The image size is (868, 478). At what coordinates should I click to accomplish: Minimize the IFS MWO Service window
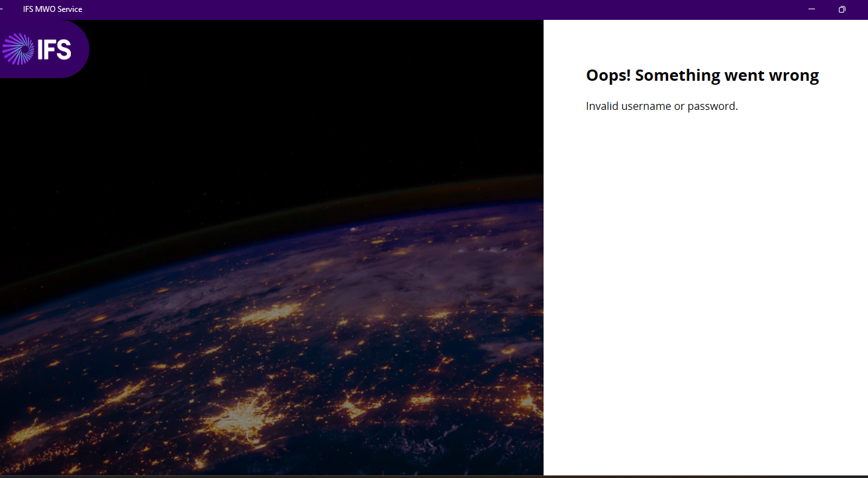[812, 9]
